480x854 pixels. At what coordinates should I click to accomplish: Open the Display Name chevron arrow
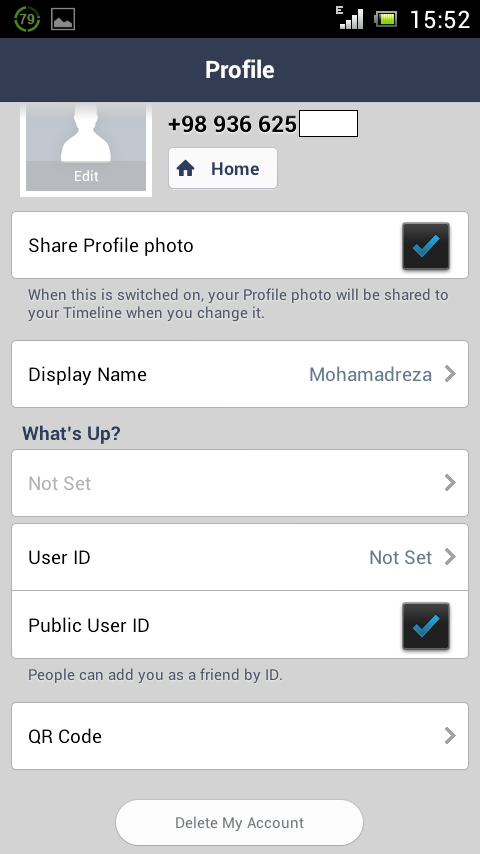point(450,374)
